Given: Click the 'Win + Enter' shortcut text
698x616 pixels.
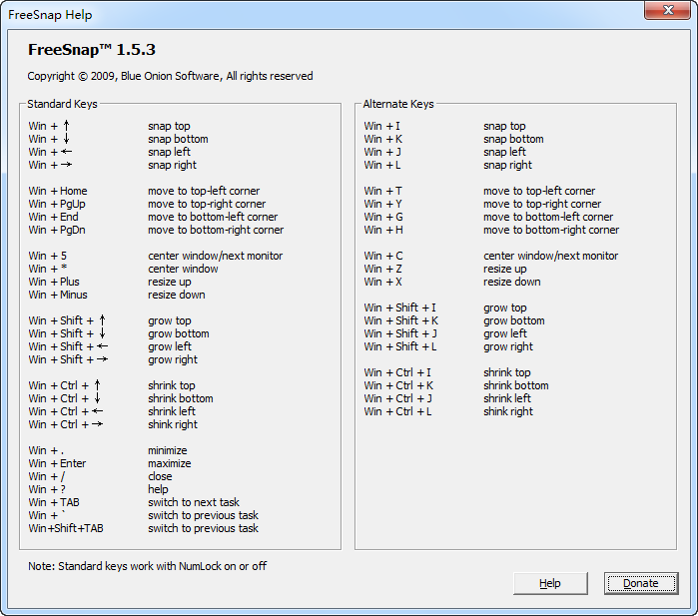Looking at the screenshot, I should tap(58, 463).
